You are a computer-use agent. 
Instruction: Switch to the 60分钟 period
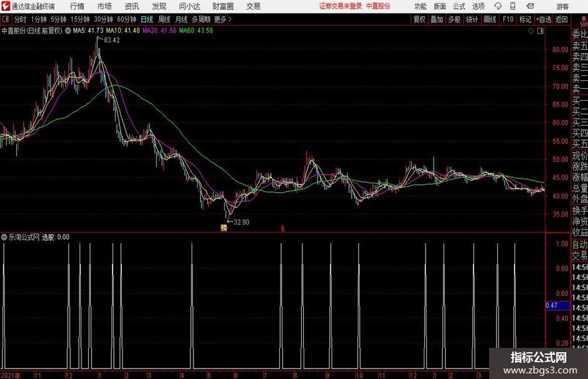[127, 19]
